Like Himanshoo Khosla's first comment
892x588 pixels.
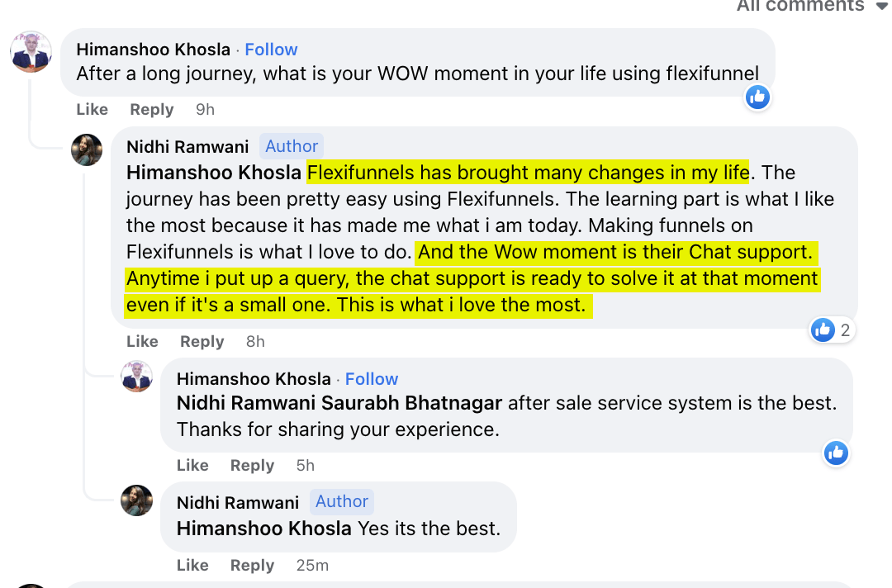pos(92,109)
